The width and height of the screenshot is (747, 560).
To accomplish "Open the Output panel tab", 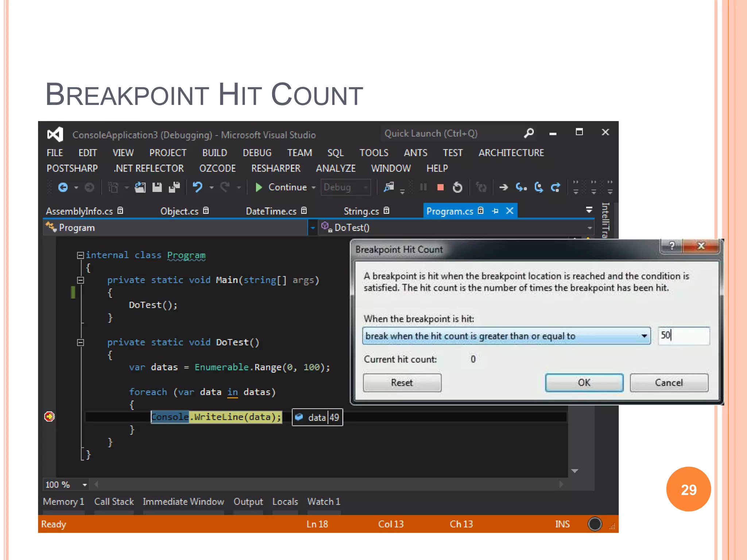I will pos(248,502).
